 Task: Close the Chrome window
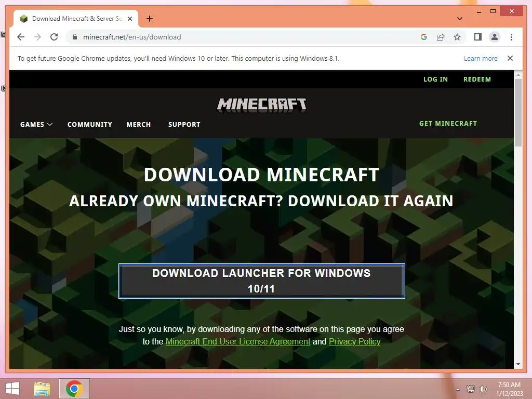(512, 11)
